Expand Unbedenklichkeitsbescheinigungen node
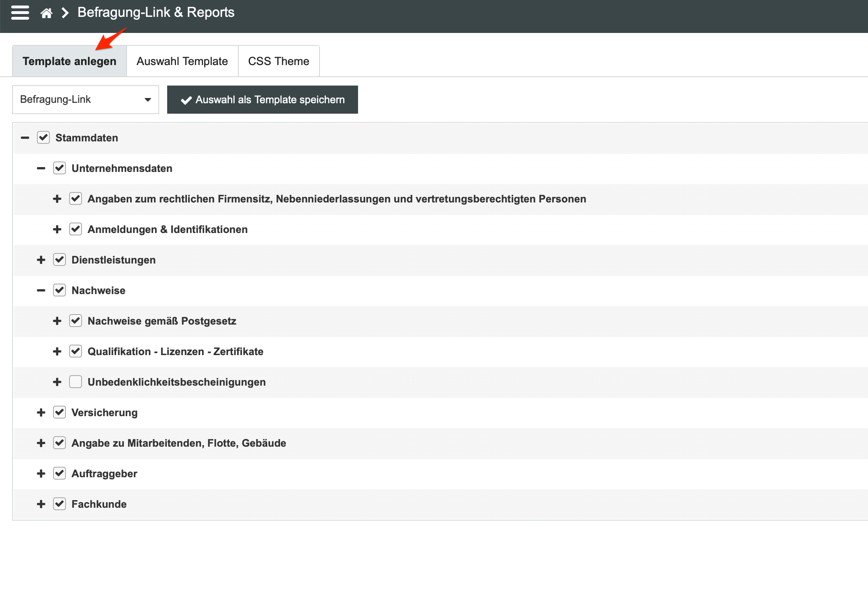This screenshot has width=868, height=613. [57, 382]
